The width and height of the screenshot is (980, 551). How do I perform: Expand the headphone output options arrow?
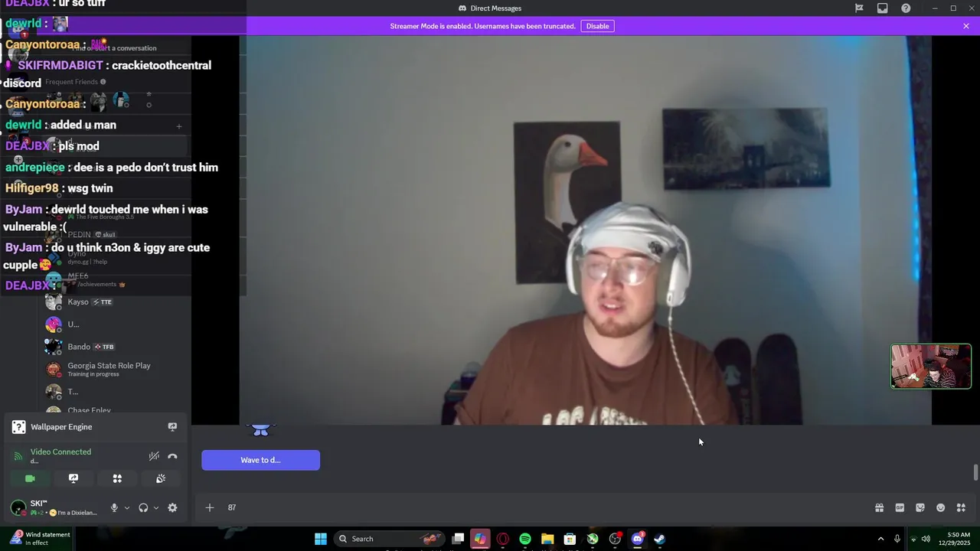pyautogui.click(x=156, y=507)
